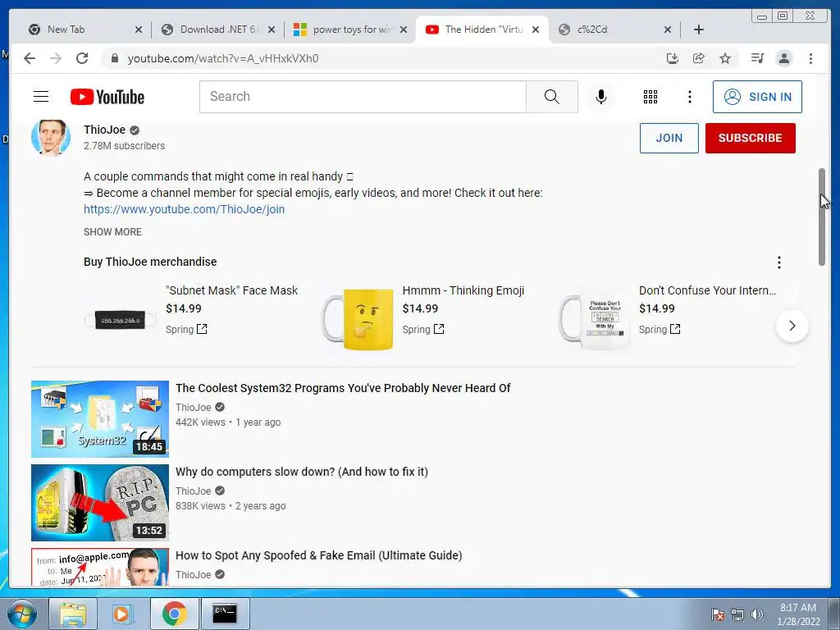Open the YouTube hamburger guide menu

[x=41, y=97]
